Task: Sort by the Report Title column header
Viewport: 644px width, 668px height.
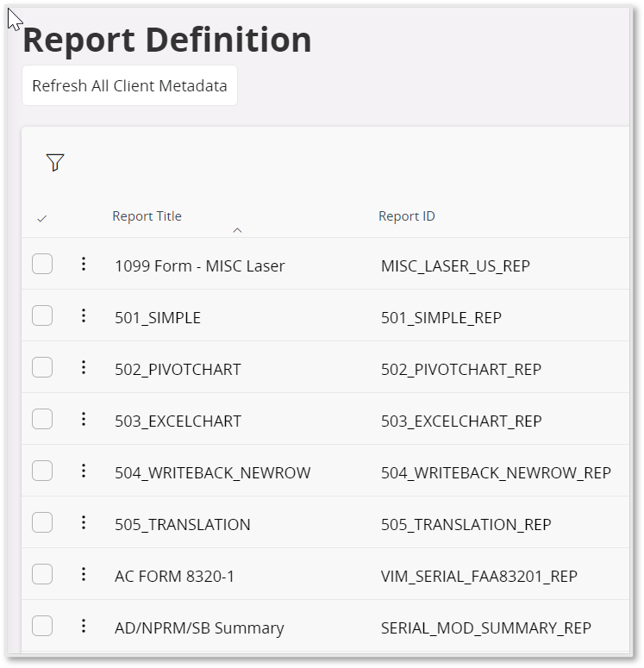Action: 147,216
